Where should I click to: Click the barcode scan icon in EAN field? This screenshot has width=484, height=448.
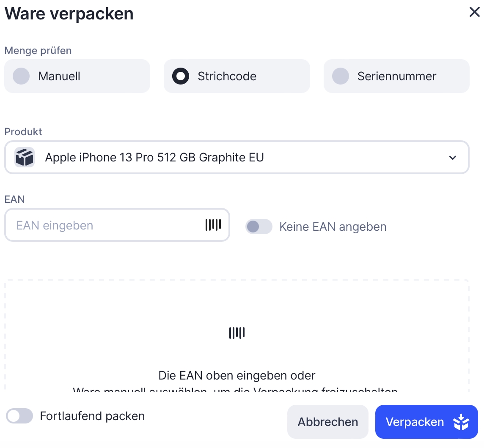(x=213, y=225)
